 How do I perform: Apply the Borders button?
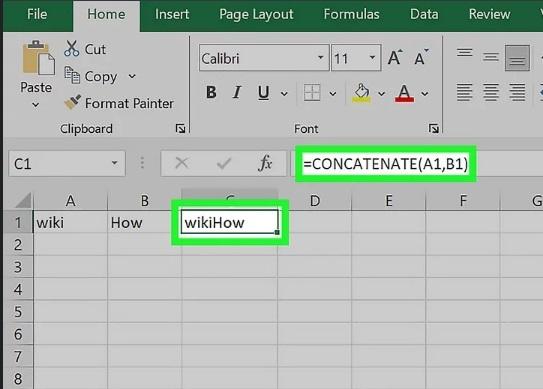point(312,92)
